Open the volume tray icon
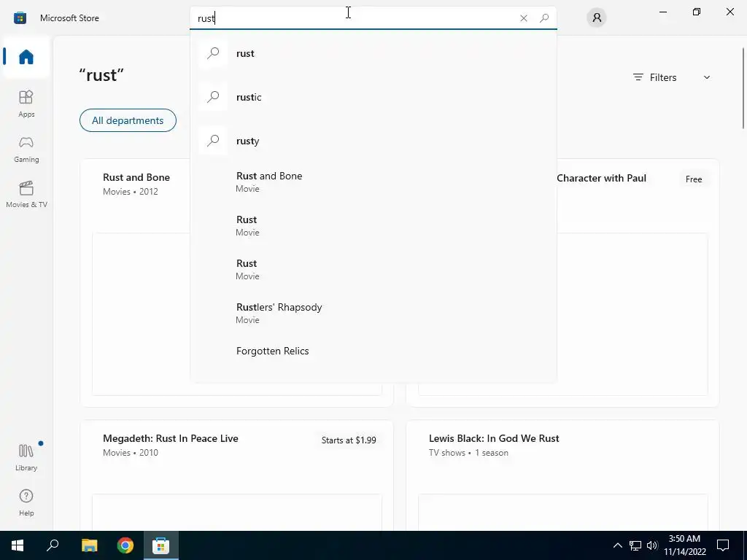 point(652,545)
